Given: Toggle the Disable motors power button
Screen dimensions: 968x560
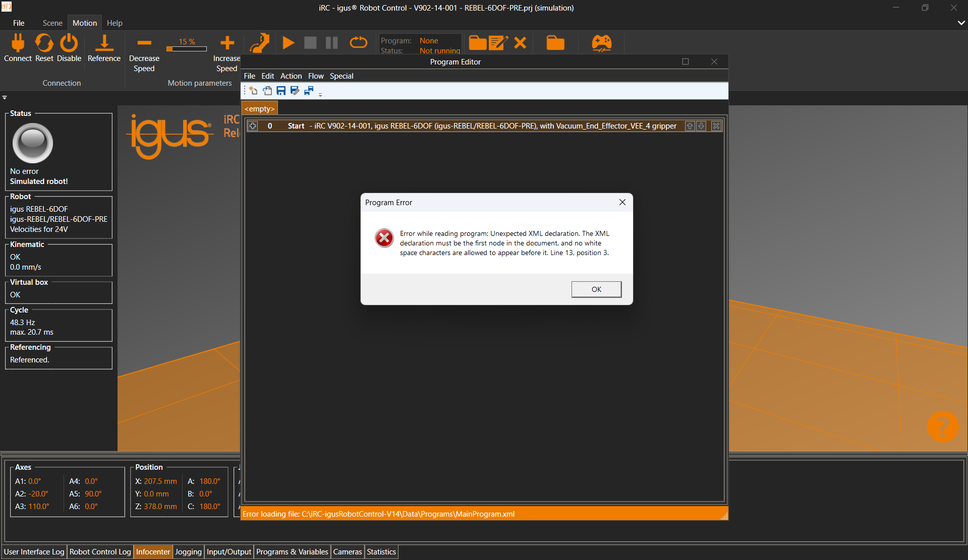Looking at the screenshot, I should point(69,43).
